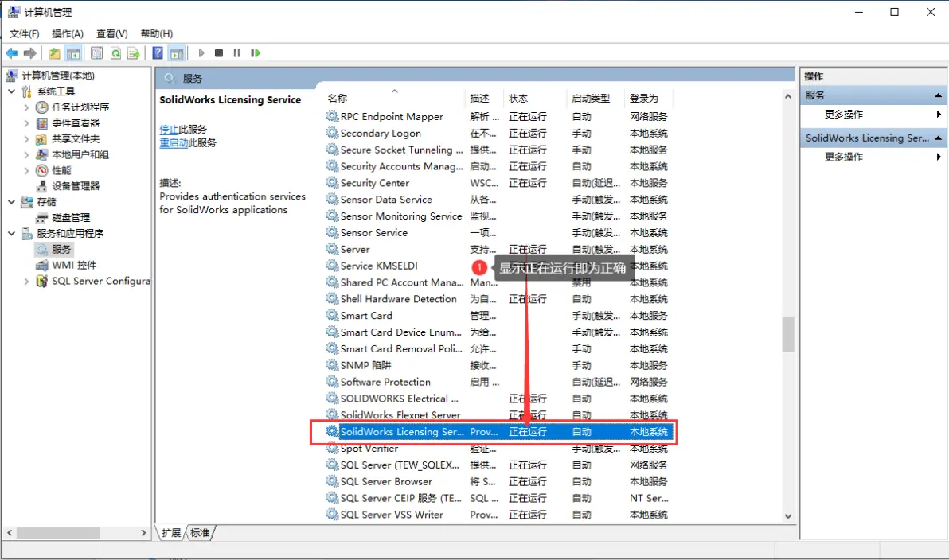Viewport: 949px width, 560px height.
Task: Expand the 本地用户和组 node
Action: point(26,155)
